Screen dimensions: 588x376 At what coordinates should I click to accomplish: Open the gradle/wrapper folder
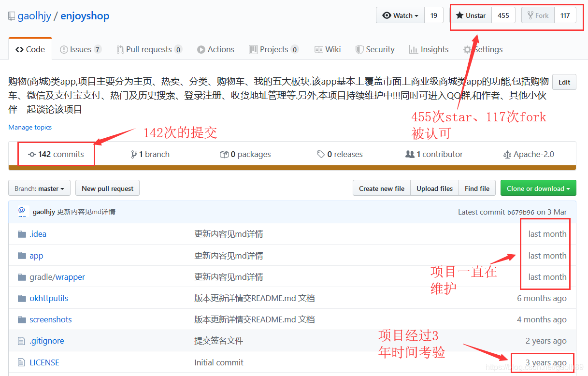[57, 277]
